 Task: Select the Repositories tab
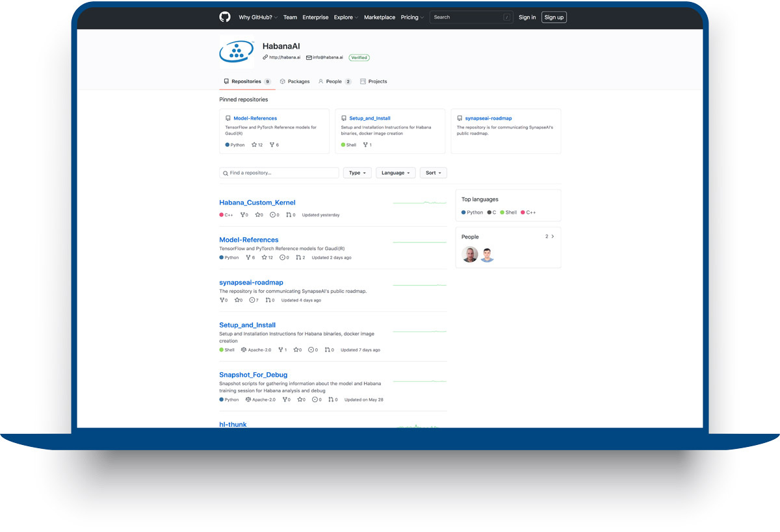pyautogui.click(x=247, y=82)
